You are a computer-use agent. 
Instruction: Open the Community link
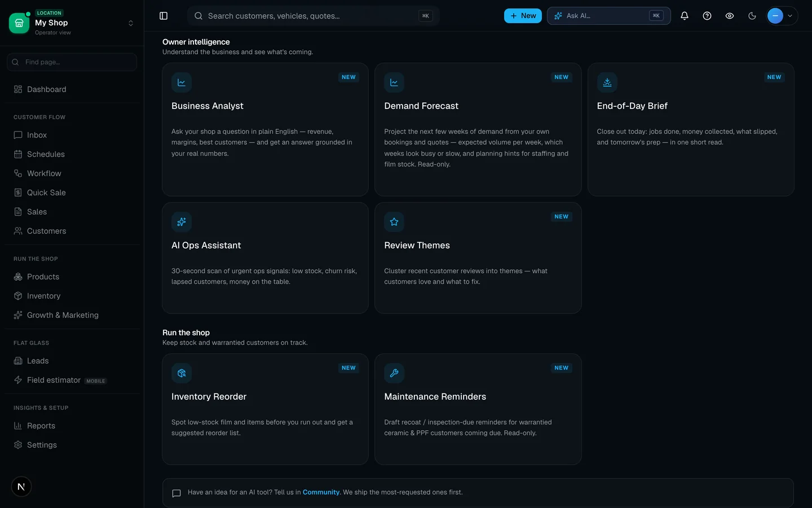tap(321, 492)
